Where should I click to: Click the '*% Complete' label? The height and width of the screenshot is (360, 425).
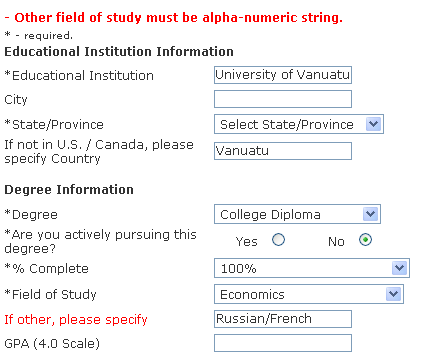point(46,268)
